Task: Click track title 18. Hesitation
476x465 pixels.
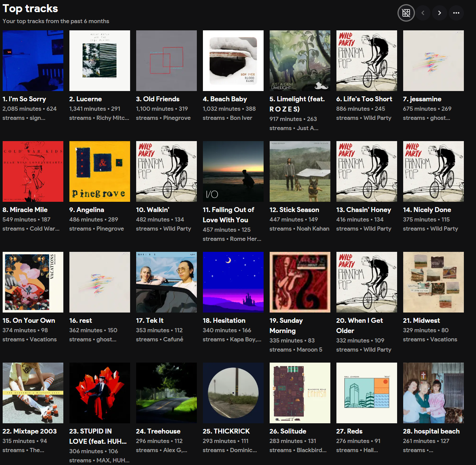Action: tap(224, 320)
